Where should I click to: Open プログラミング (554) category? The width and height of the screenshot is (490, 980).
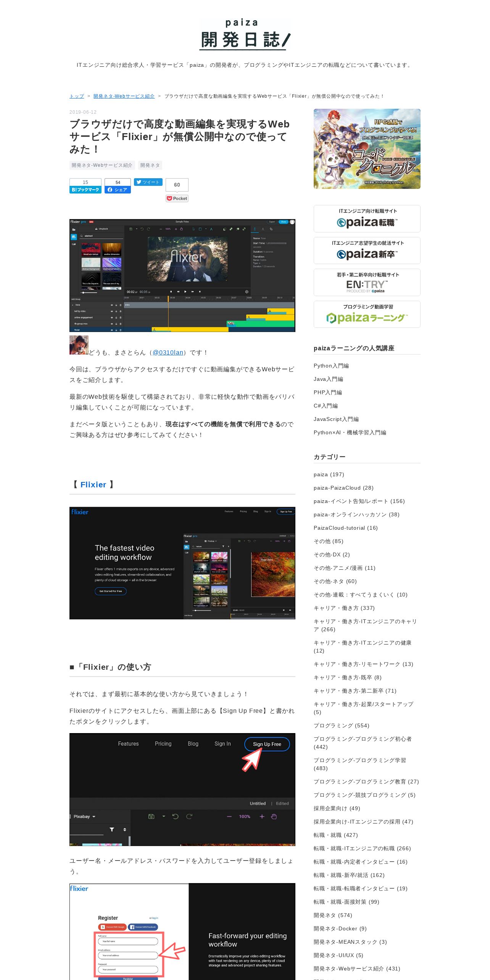coord(342,725)
